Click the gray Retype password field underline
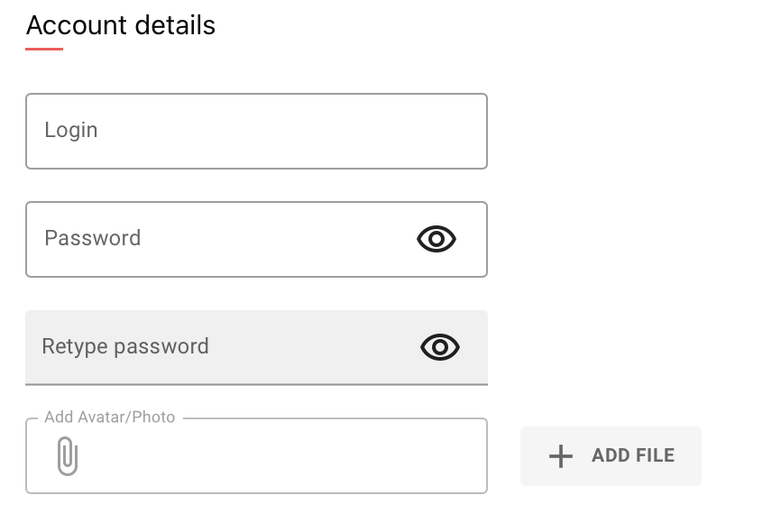 256,384
